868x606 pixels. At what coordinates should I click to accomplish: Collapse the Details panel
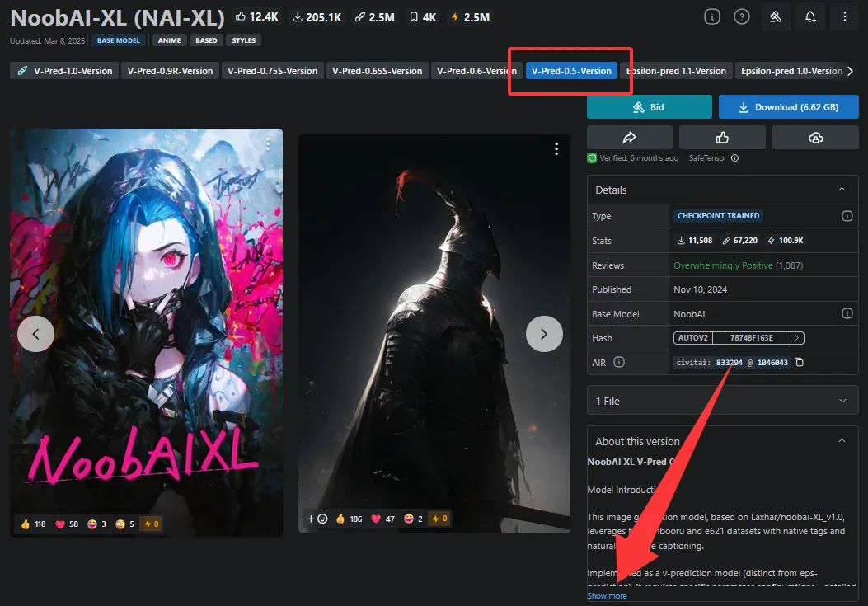842,190
